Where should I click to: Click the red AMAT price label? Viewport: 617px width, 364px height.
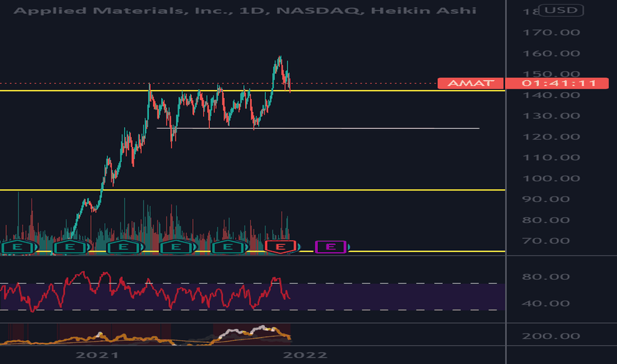pos(471,83)
